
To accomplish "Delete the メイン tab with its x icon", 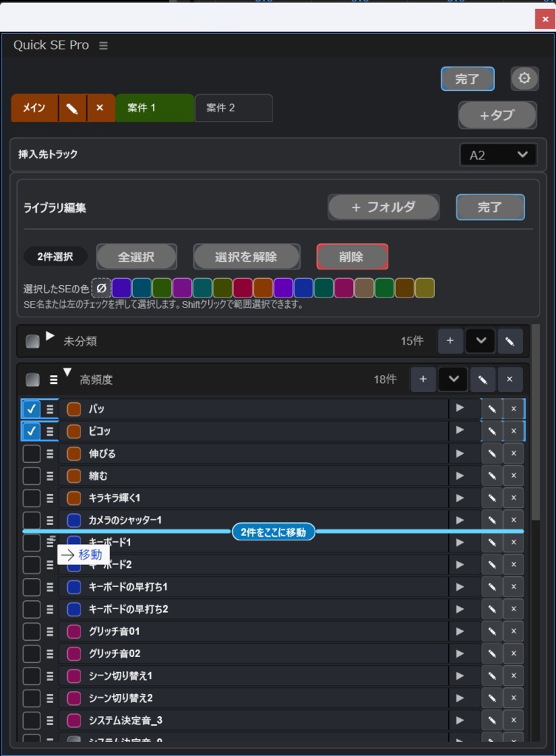I will 100,108.
